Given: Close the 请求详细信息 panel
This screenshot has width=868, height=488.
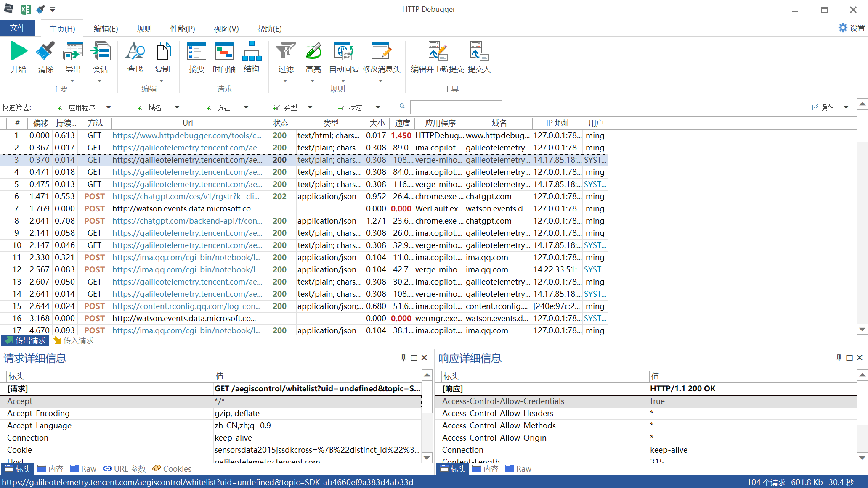Looking at the screenshot, I should (424, 358).
